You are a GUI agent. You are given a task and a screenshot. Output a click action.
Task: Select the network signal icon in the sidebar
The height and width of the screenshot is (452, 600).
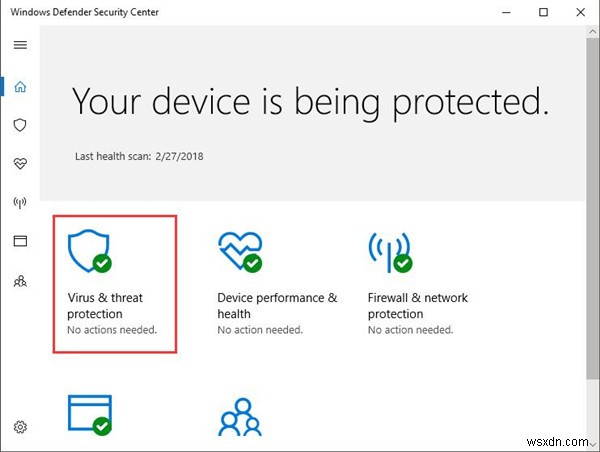(x=20, y=203)
